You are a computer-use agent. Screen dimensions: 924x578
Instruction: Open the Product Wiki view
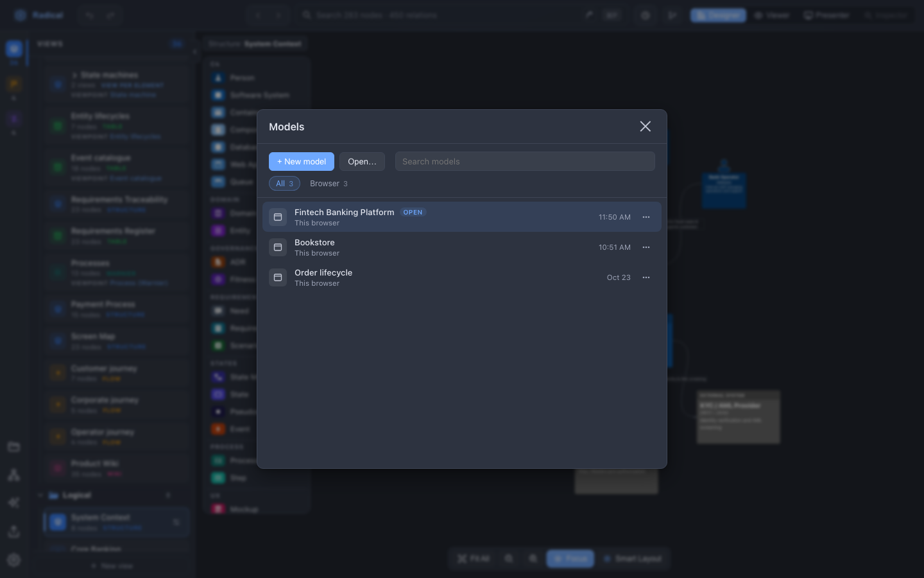point(117,468)
